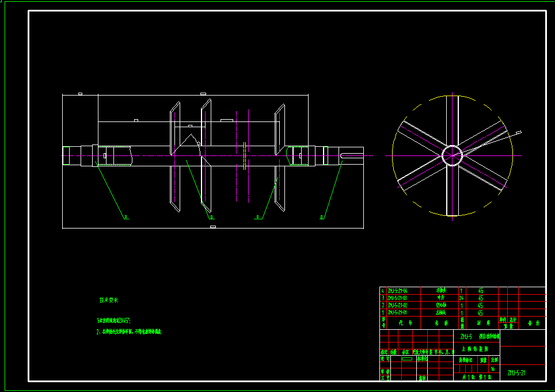Select the yellow break lines on the shaft
Screen dimensions: 555x392
point(245,155)
